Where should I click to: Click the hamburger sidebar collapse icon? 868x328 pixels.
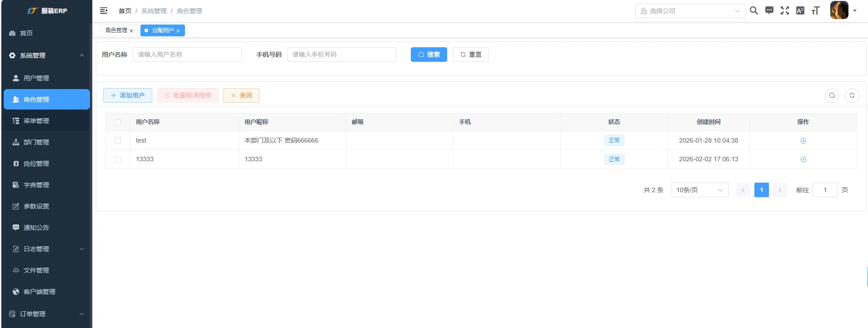(x=104, y=10)
